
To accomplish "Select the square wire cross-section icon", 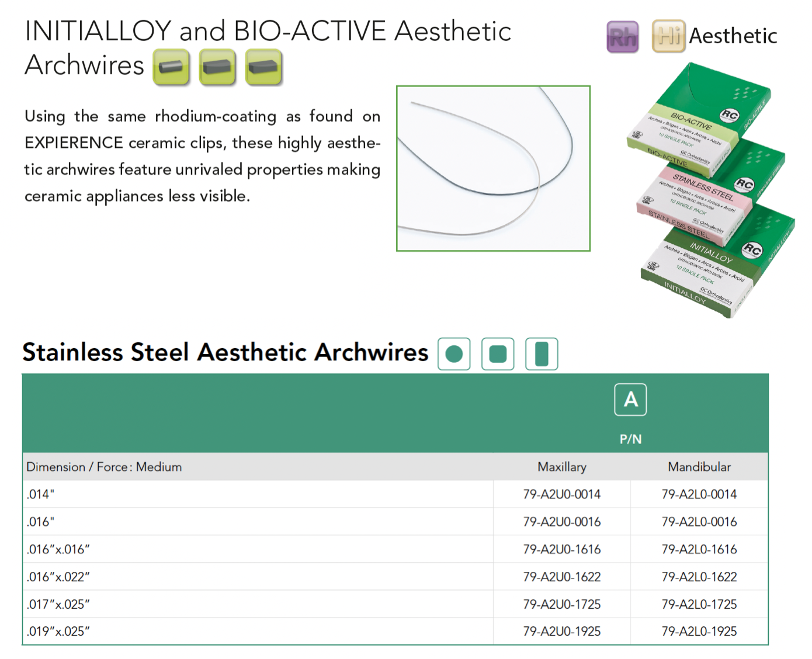I will [498, 354].
